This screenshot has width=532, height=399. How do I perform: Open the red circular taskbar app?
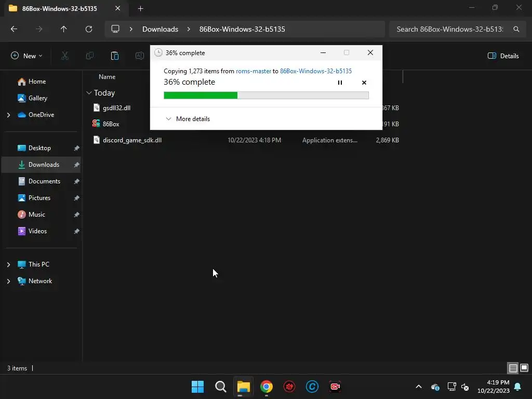point(289,387)
